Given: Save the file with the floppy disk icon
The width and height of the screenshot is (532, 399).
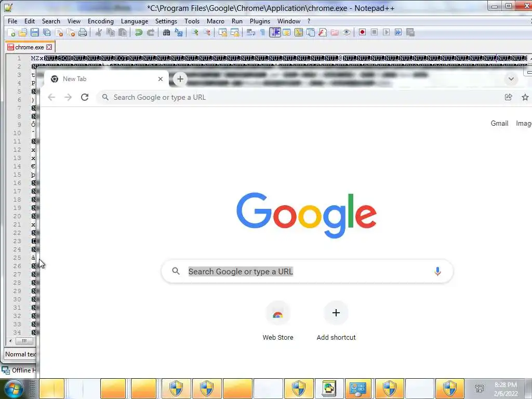Looking at the screenshot, I should pos(35,32).
